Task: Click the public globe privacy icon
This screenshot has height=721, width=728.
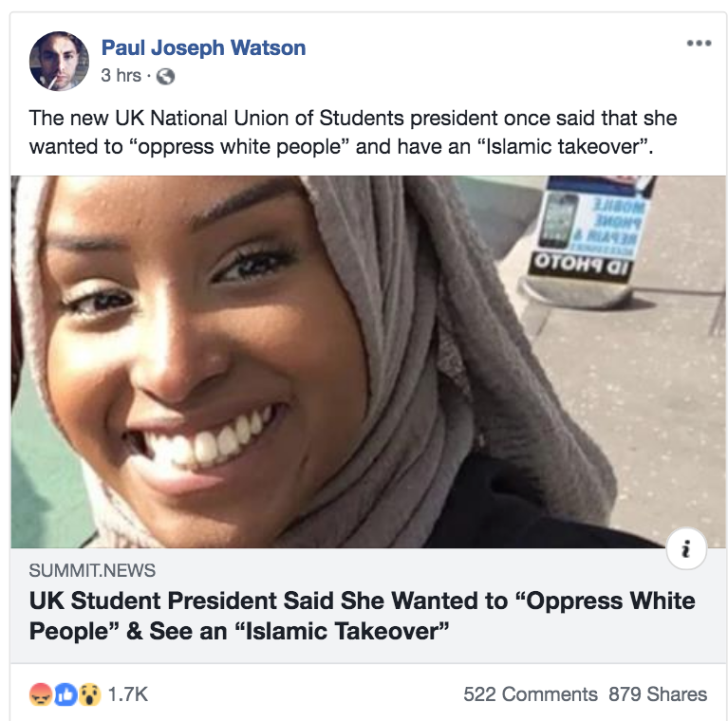Action: pos(165,76)
